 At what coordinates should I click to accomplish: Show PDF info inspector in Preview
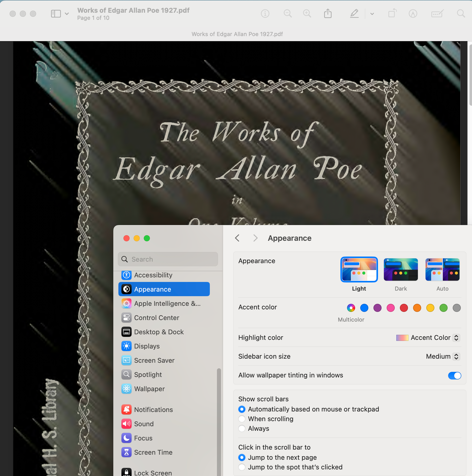(265, 14)
